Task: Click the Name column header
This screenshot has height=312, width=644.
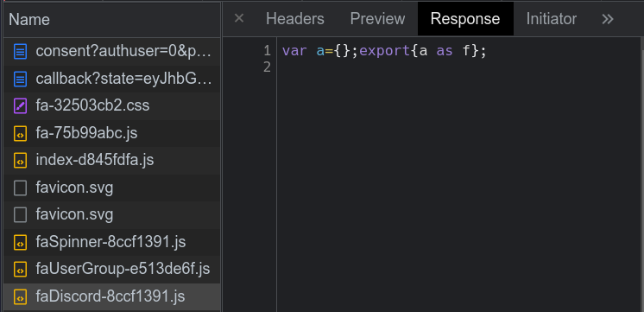Action: pos(111,20)
